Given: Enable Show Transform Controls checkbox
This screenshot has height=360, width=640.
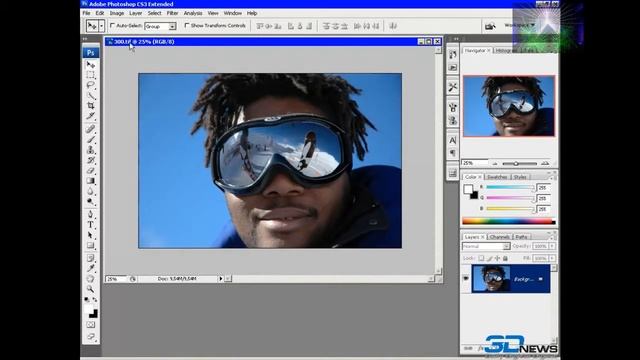Looking at the screenshot, I should [187, 25].
